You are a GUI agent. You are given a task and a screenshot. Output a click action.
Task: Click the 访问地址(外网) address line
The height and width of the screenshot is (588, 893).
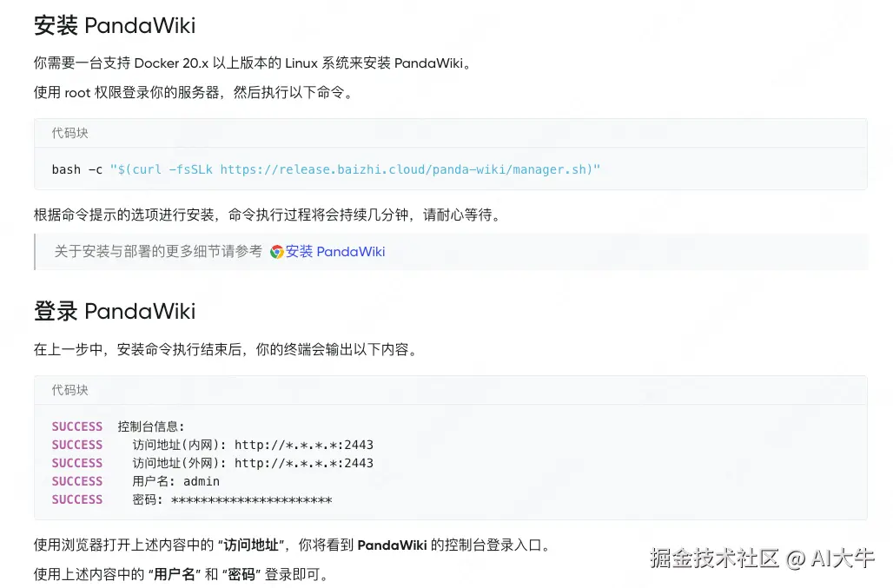pos(213,463)
